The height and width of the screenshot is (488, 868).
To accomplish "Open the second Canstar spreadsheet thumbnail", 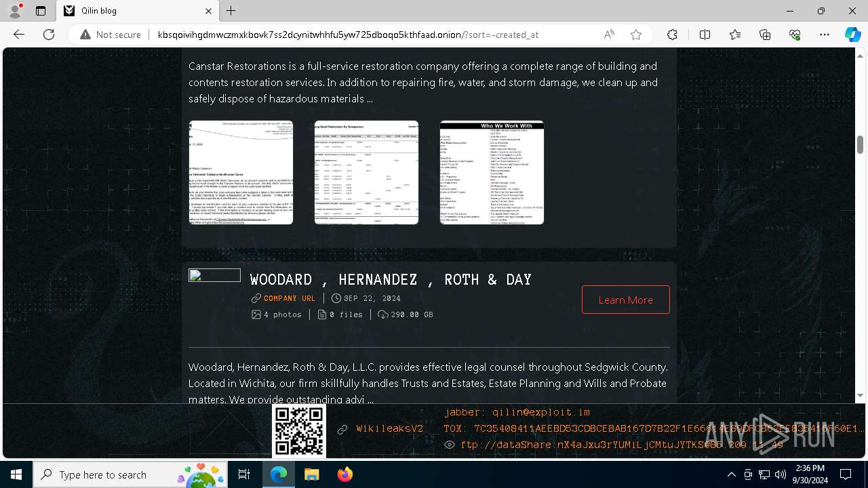I will pos(366,172).
